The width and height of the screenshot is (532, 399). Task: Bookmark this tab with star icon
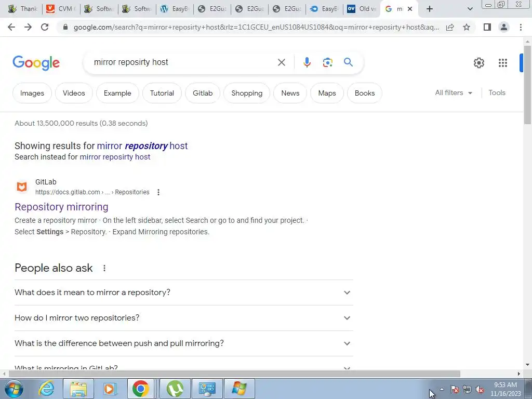coord(467,27)
